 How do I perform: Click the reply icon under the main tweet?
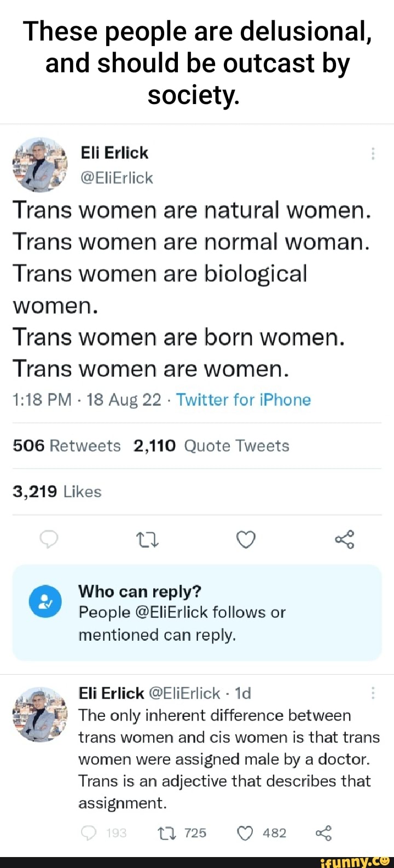click(49, 539)
